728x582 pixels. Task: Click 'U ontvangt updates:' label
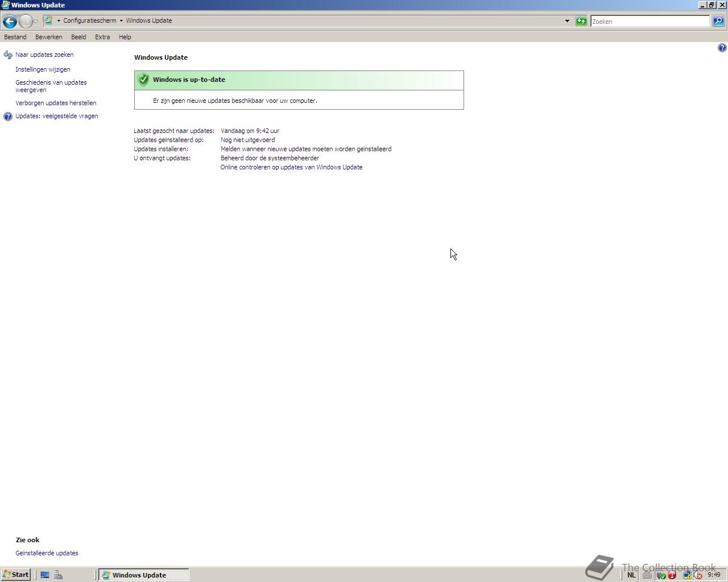pos(162,158)
